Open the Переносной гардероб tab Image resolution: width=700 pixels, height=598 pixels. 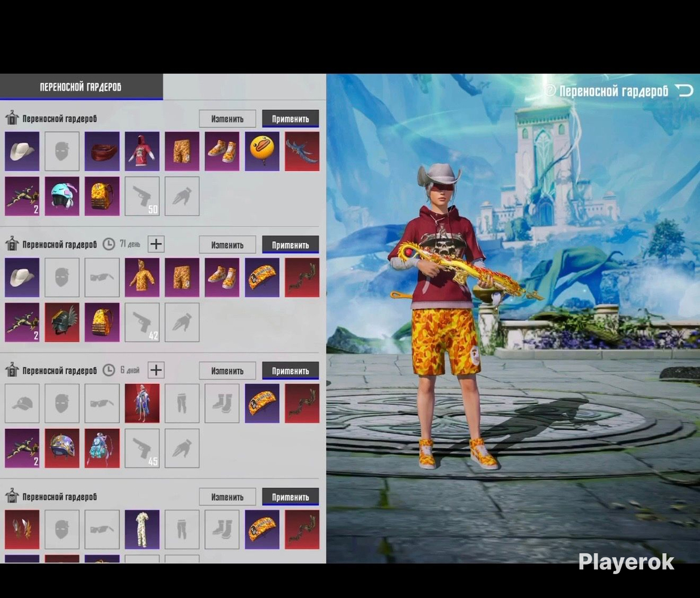81,87
